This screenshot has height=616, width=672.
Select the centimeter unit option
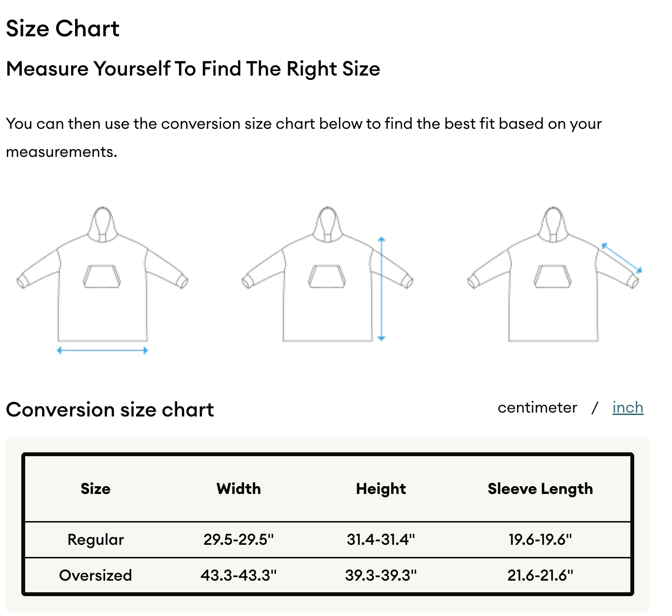tap(537, 408)
